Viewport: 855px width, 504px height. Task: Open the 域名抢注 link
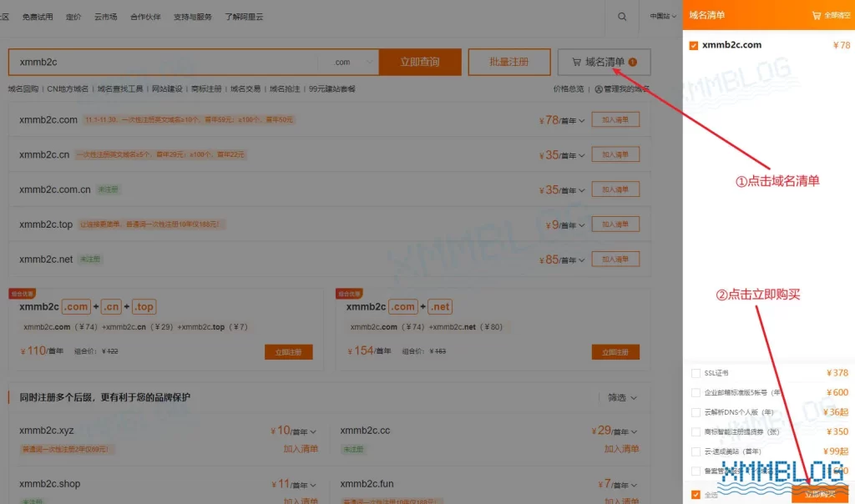click(285, 88)
